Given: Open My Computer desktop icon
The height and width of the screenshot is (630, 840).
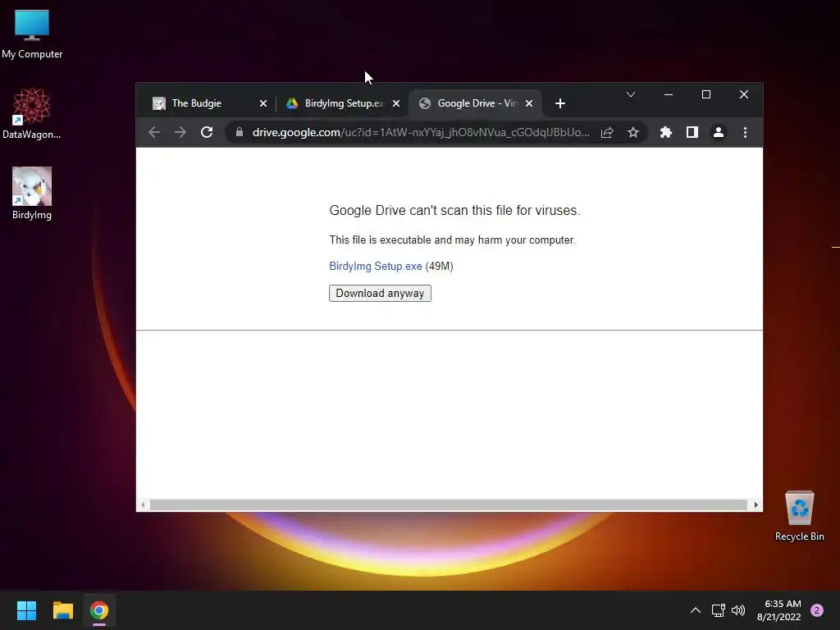Looking at the screenshot, I should (32, 34).
